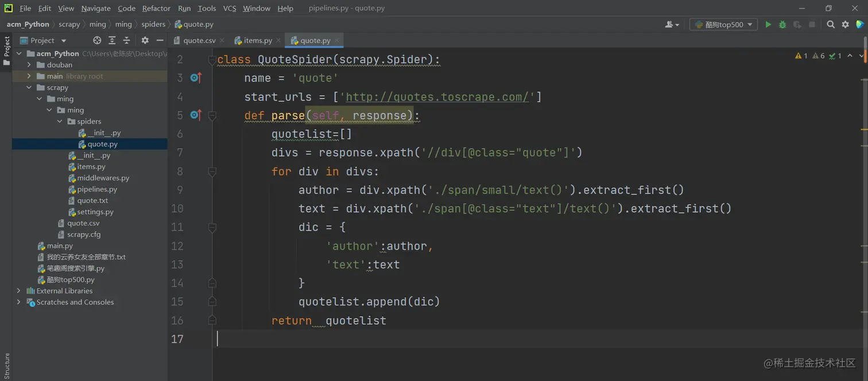Select settings.py in project tree
Screen dimensions: 868x381
pyautogui.click(x=95, y=212)
